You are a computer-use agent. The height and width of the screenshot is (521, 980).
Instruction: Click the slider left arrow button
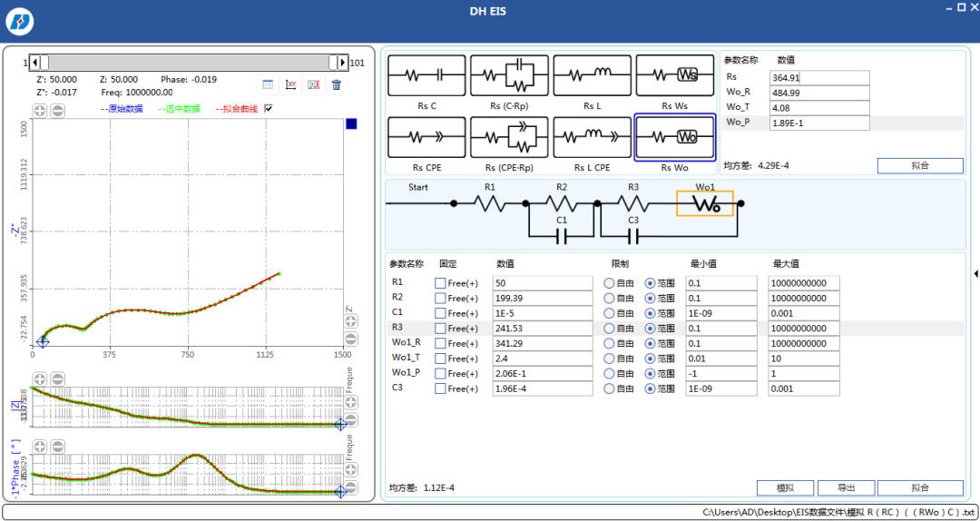tap(35, 63)
